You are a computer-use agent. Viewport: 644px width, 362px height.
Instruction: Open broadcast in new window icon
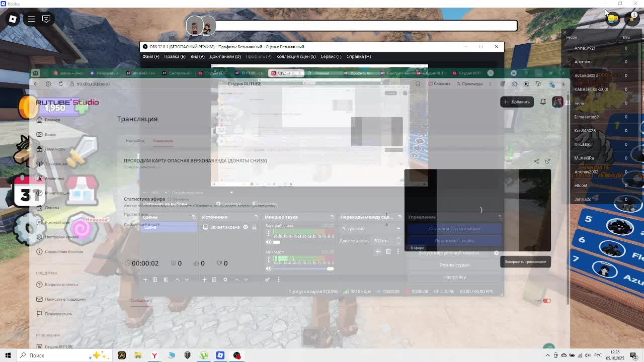click(x=547, y=161)
